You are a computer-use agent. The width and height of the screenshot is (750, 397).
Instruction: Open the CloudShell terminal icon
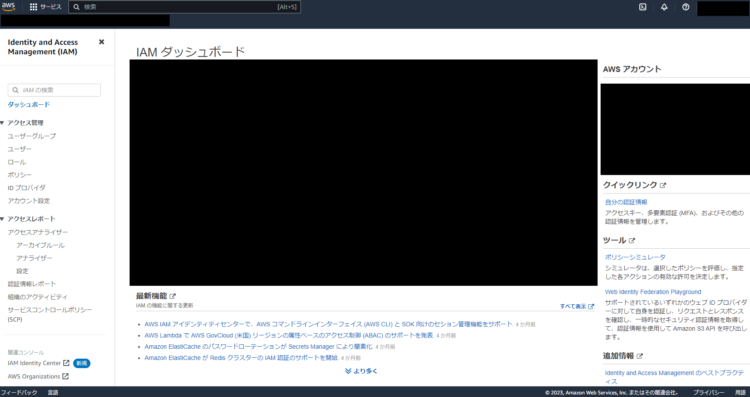(643, 7)
